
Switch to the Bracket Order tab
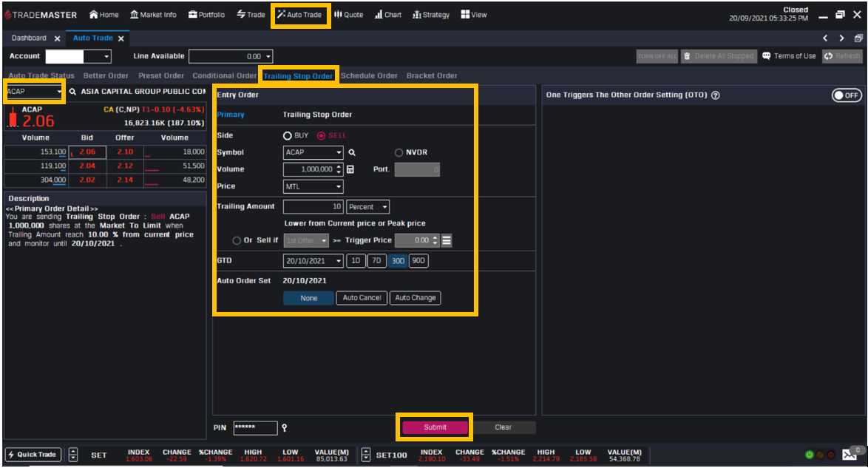point(432,76)
